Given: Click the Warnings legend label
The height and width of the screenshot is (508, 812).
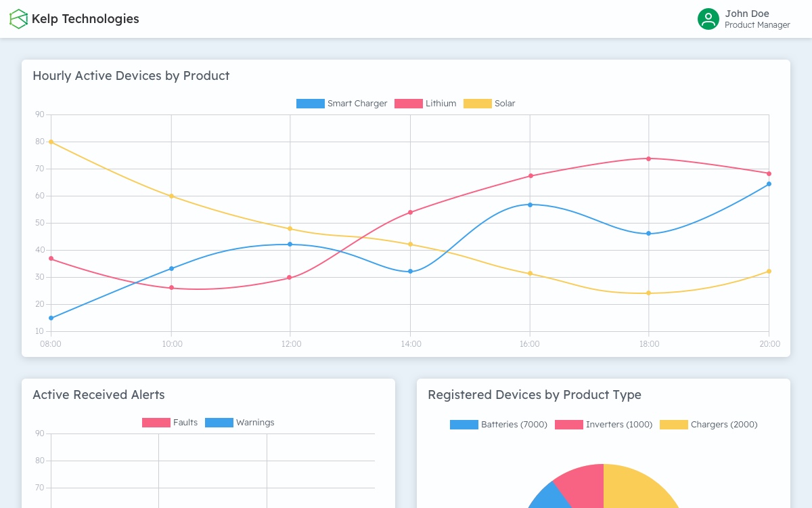Looking at the screenshot, I should 255,423.
